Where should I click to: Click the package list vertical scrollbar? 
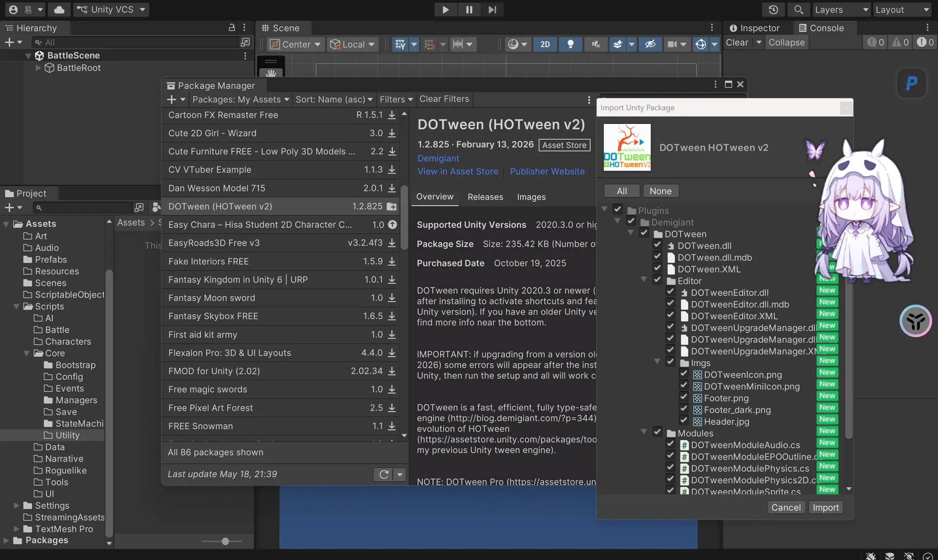click(x=404, y=217)
